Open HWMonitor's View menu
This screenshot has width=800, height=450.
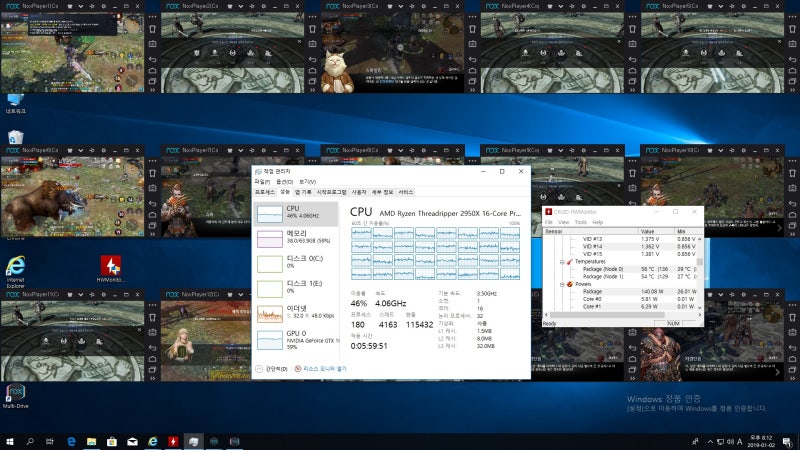click(563, 222)
